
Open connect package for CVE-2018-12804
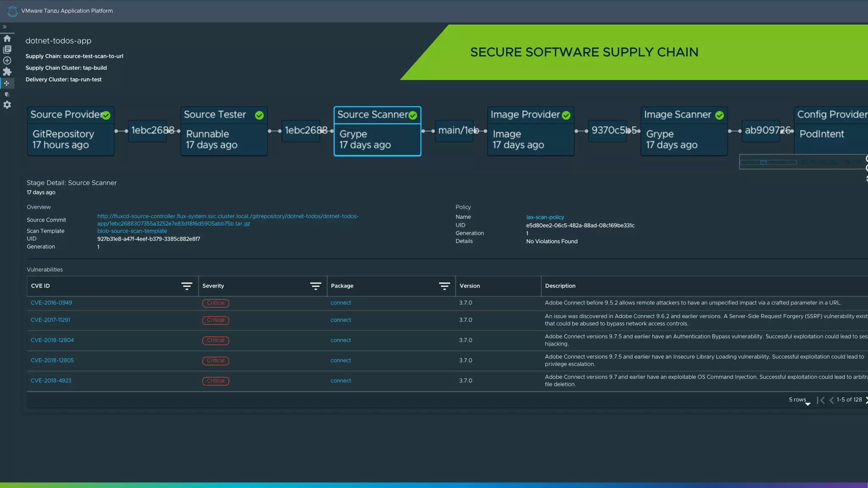tap(341, 340)
